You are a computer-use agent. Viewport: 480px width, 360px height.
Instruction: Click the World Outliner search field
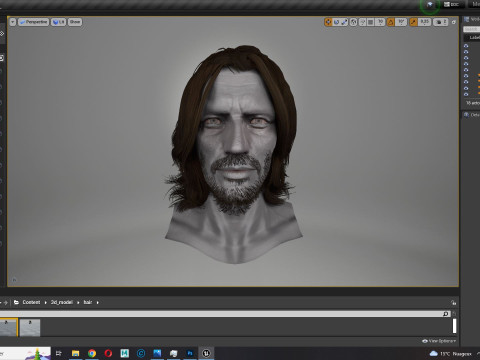point(471,29)
